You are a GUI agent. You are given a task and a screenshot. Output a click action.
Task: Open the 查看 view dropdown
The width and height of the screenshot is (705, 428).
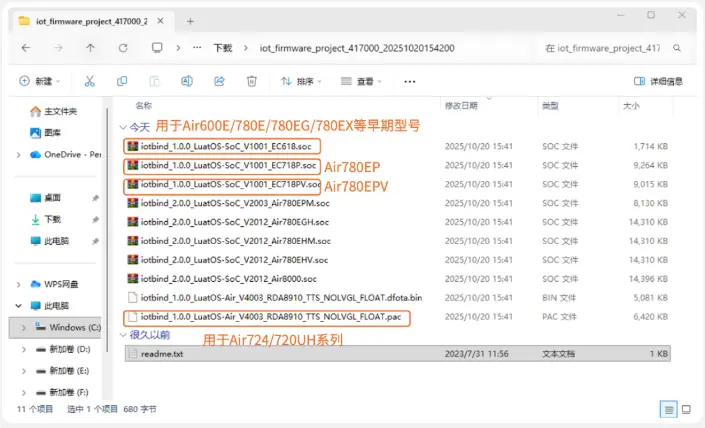[x=361, y=81]
